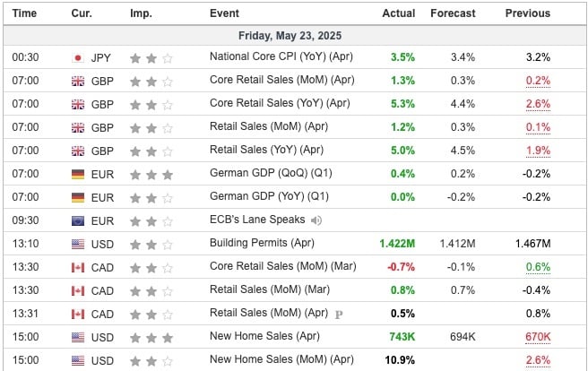Screen dimensions: 588x371
Task: Click the Actual column header
Action: pos(399,13)
